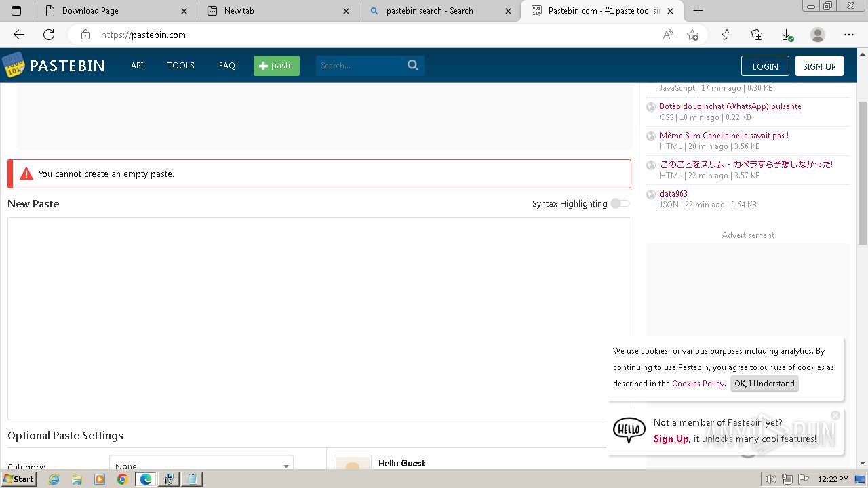Launch Chrome from the taskbar
868x488 pixels.
pyautogui.click(x=122, y=479)
